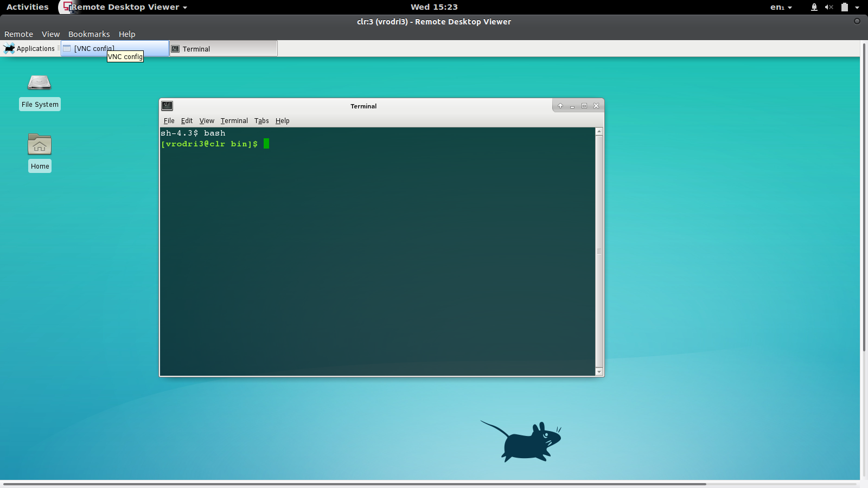This screenshot has width=868, height=488.
Task: Open the Terminal menu in Terminal window
Action: (x=234, y=121)
